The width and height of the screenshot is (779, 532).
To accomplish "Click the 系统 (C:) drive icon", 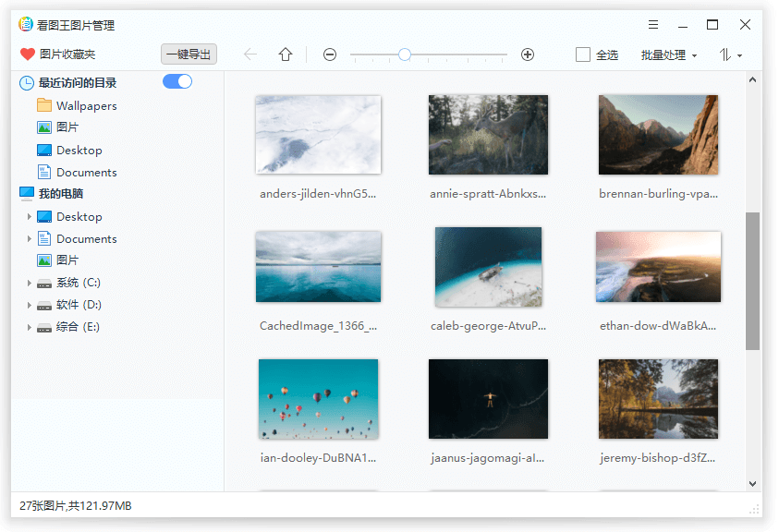I will coord(44,284).
